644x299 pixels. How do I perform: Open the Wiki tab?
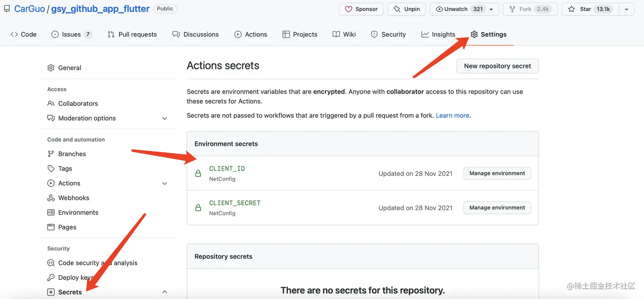click(x=344, y=34)
